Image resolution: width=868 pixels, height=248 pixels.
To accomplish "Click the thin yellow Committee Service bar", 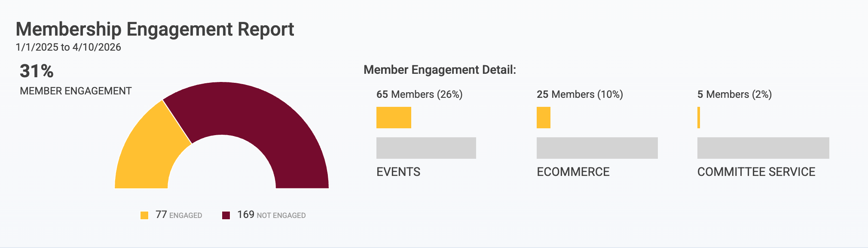I will [x=699, y=118].
